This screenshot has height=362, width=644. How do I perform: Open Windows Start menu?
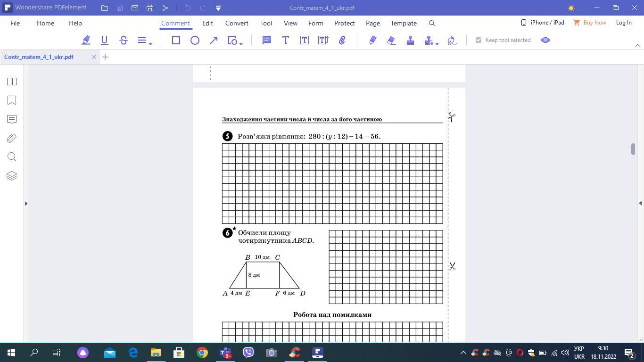click(x=11, y=353)
